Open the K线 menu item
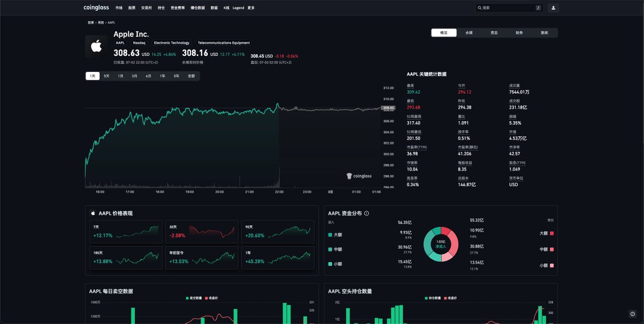This screenshot has width=644, height=324. pyautogui.click(x=226, y=8)
